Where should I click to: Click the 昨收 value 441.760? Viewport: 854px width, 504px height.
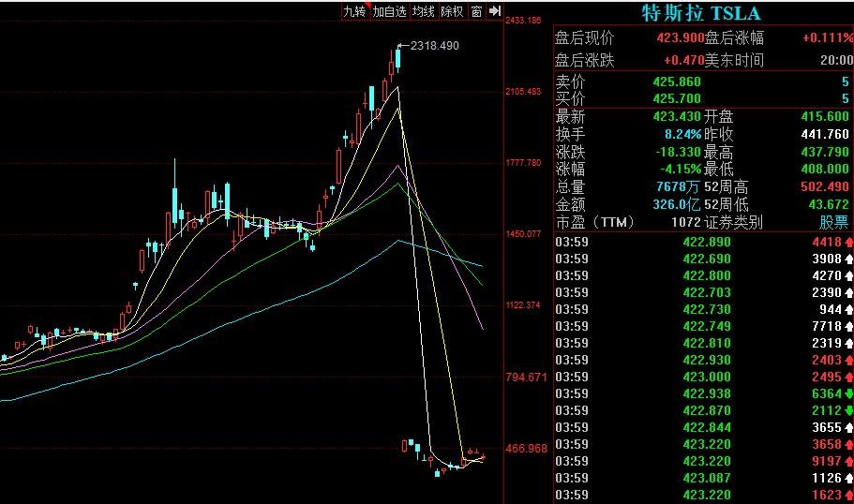(x=825, y=134)
